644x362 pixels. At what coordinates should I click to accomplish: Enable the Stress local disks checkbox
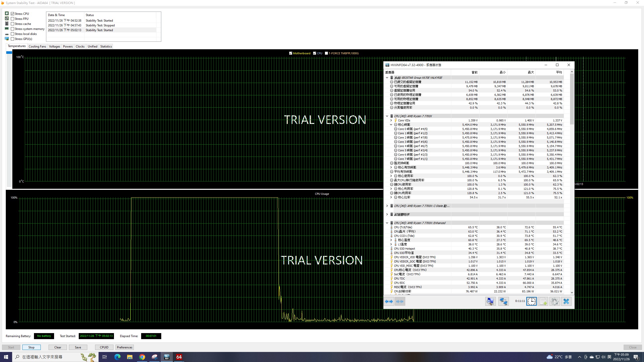coord(12,34)
